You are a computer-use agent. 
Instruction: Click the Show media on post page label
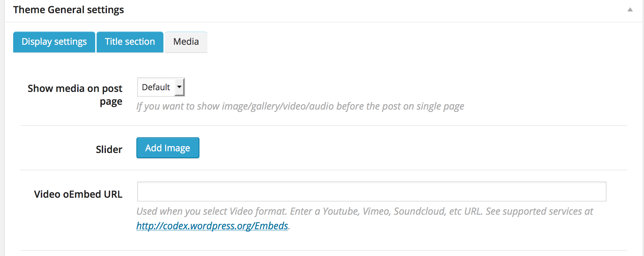pyautogui.click(x=75, y=95)
